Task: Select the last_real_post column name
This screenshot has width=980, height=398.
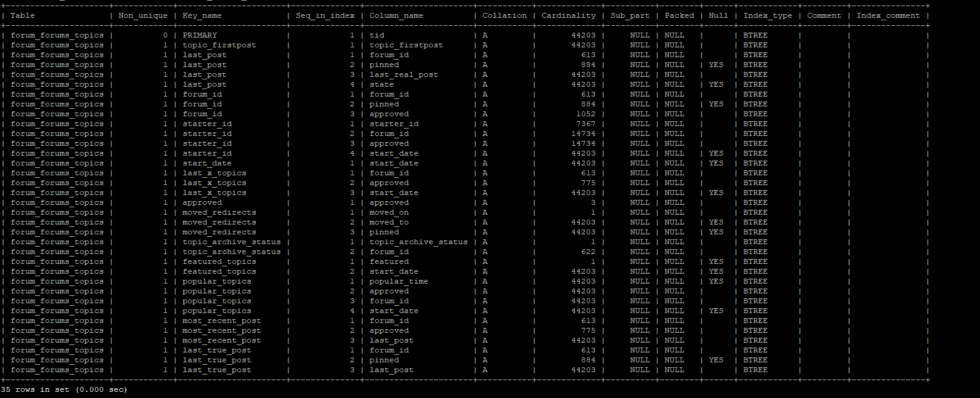Action: [404, 74]
